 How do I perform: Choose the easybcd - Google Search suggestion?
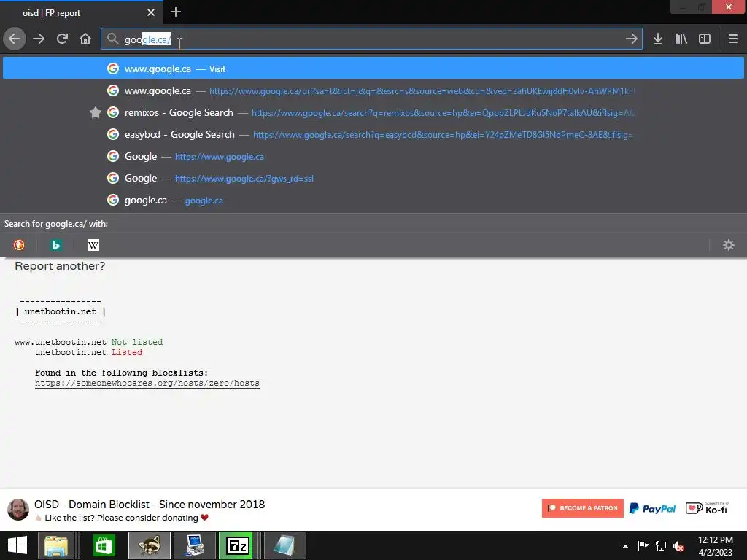[373, 134]
